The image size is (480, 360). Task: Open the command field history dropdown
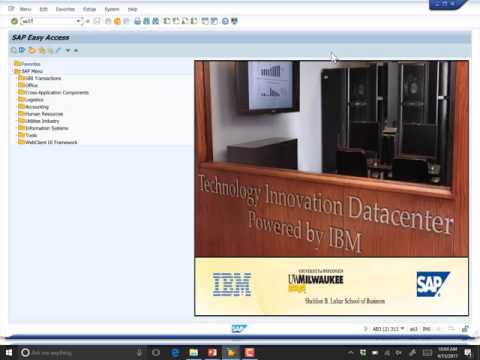[x=79, y=21]
